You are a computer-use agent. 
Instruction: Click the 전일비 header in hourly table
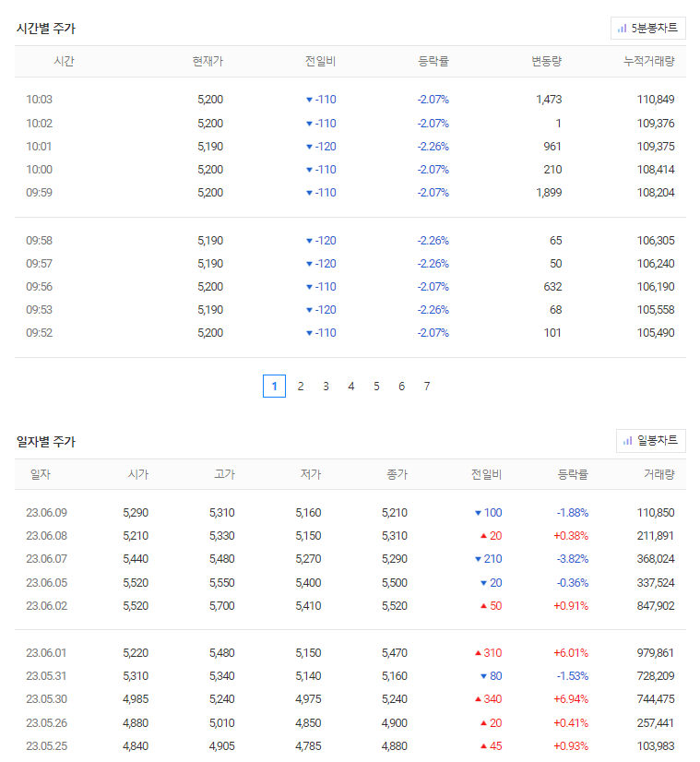321,61
